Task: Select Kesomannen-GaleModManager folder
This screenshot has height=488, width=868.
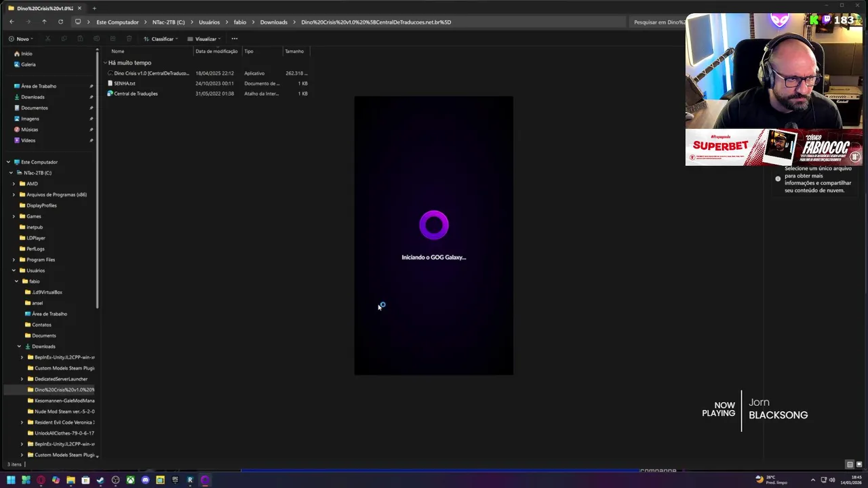Action: [64, 401]
